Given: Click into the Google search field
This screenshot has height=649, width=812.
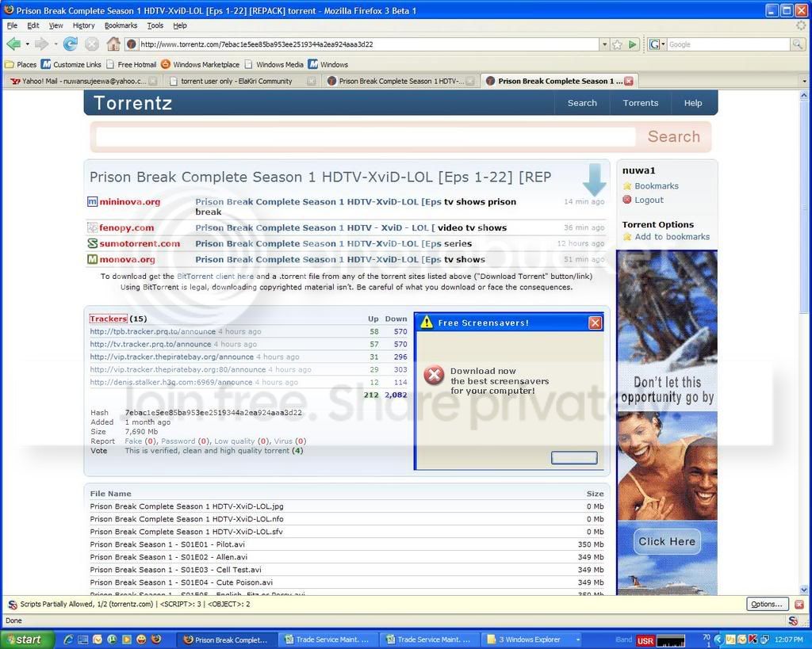Looking at the screenshot, I should 728,44.
